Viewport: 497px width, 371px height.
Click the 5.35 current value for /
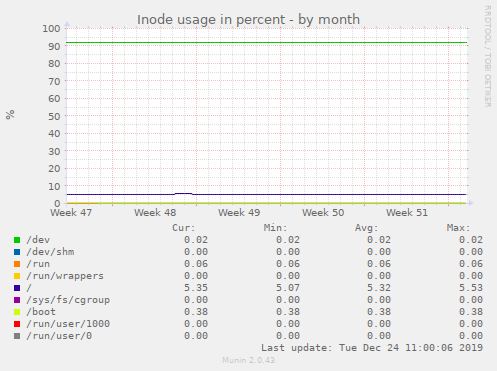(196, 288)
